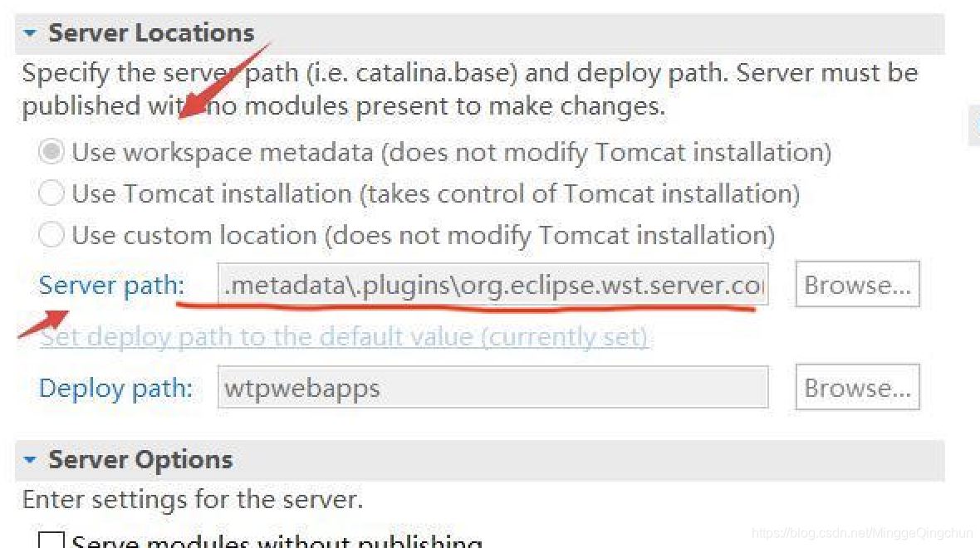Image resolution: width=980 pixels, height=548 pixels.
Task: Click the Server path text field
Action: click(x=492, y=285)
